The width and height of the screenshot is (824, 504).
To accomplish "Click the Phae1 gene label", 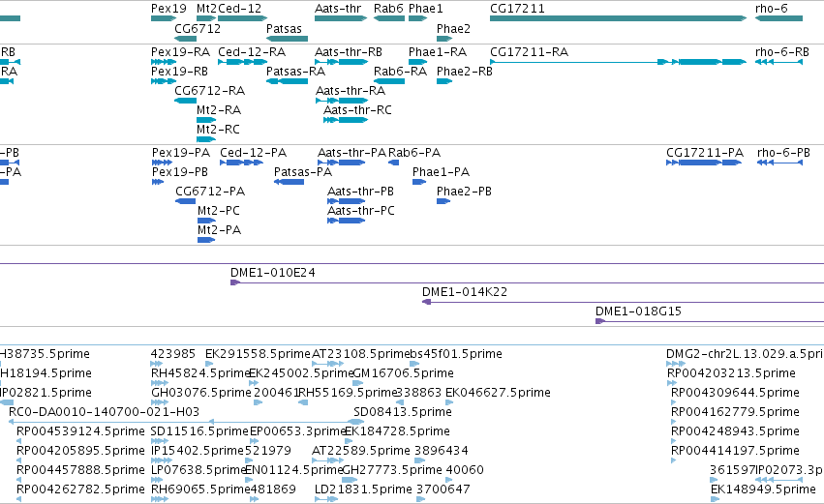I will (x=426, y=9).
